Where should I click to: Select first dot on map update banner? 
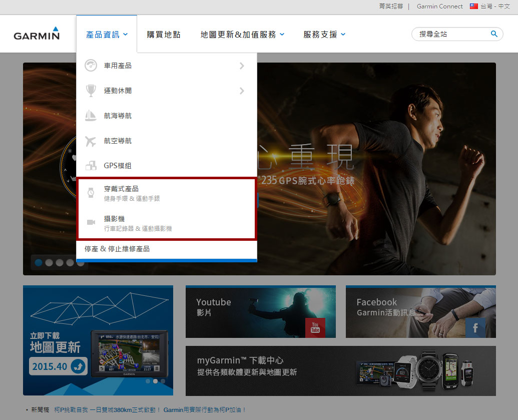[x=148, y=381]
